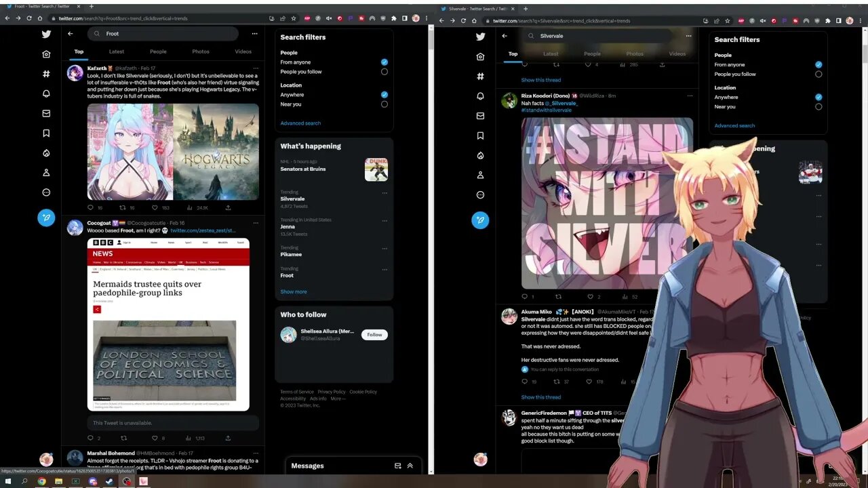Open Home icon in left Twitter window sidebar
Screen dimensions: 868x488
[x=46, y=54]
